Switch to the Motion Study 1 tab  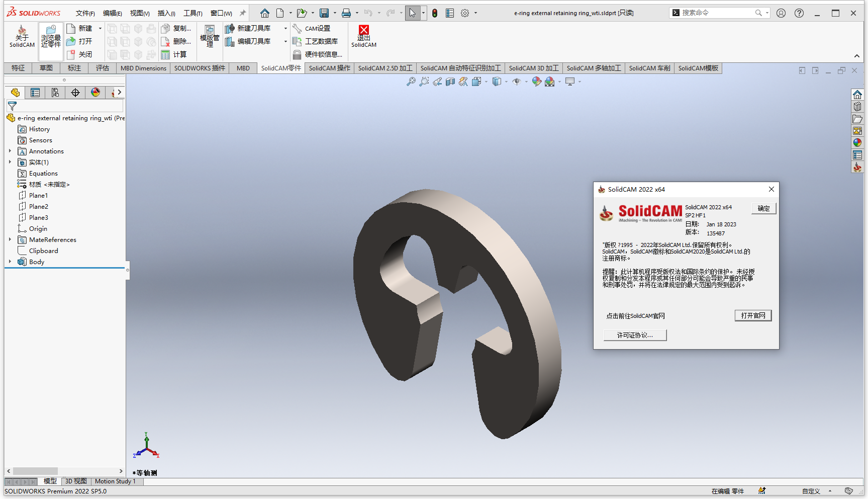tap(115, 481)
